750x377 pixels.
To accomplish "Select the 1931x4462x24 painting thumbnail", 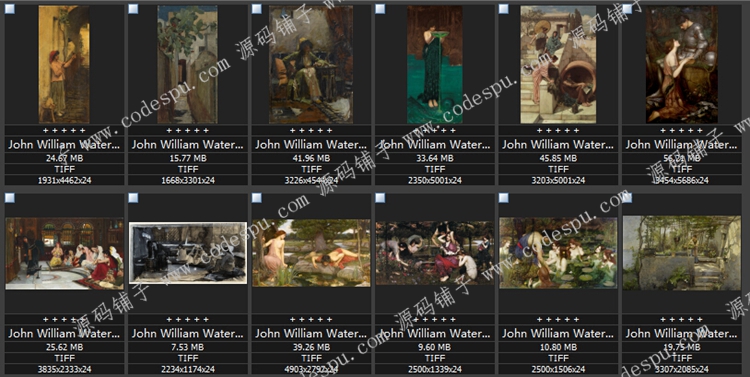I will click(64, 64).
